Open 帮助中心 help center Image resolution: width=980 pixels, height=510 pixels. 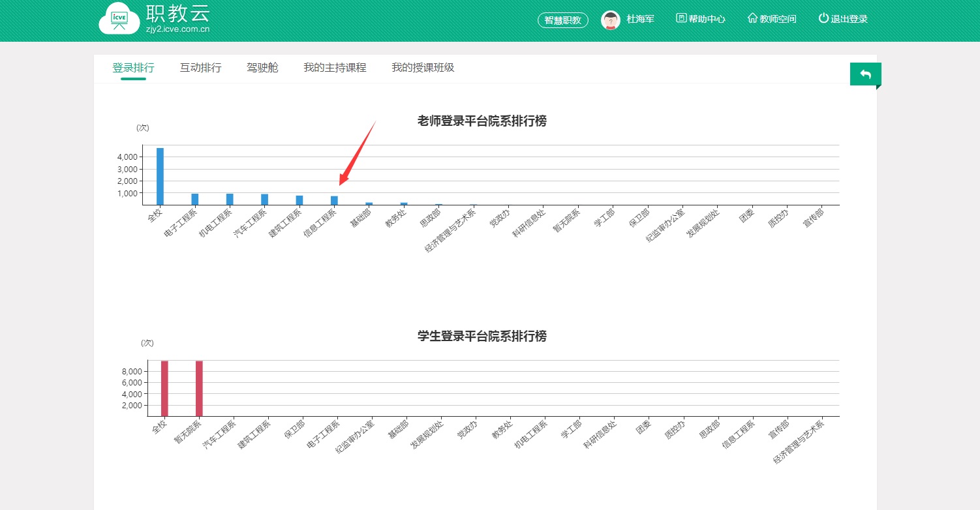[x=701, y=19]
